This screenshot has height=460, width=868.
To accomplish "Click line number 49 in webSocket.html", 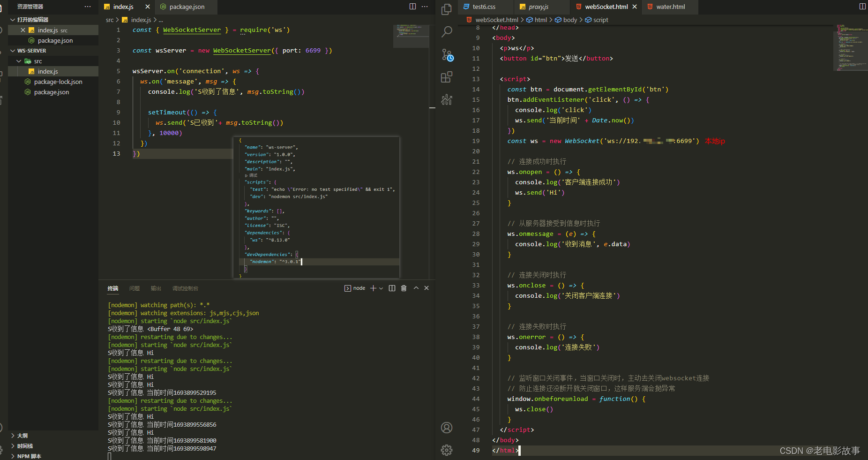I will click(x=476, y=451).
